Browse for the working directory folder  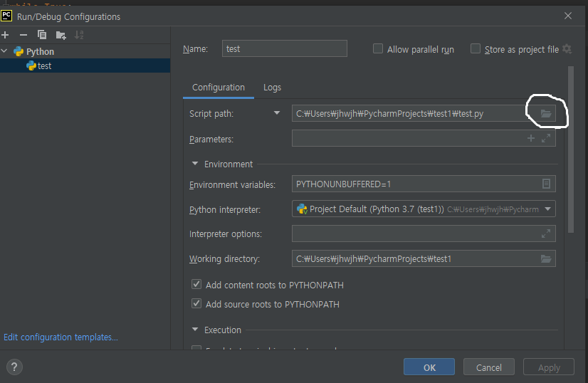pyautogui.click(x=546, y=258)
